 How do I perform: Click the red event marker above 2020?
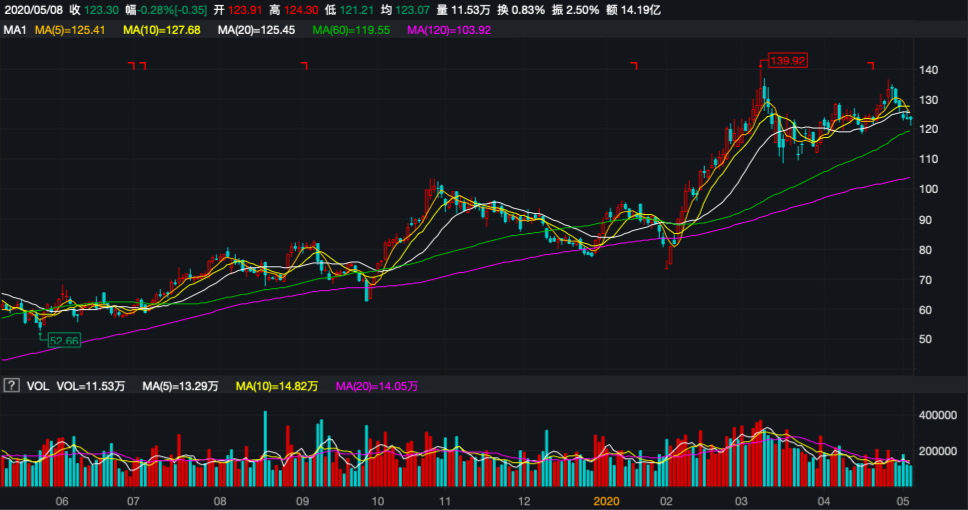click(x=634, y=66)
